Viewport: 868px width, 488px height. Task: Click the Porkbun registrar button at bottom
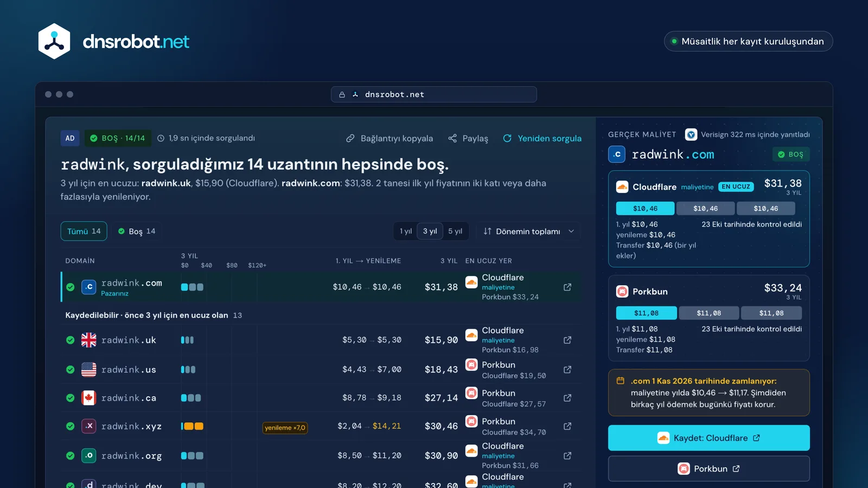(x=709, y=469)
